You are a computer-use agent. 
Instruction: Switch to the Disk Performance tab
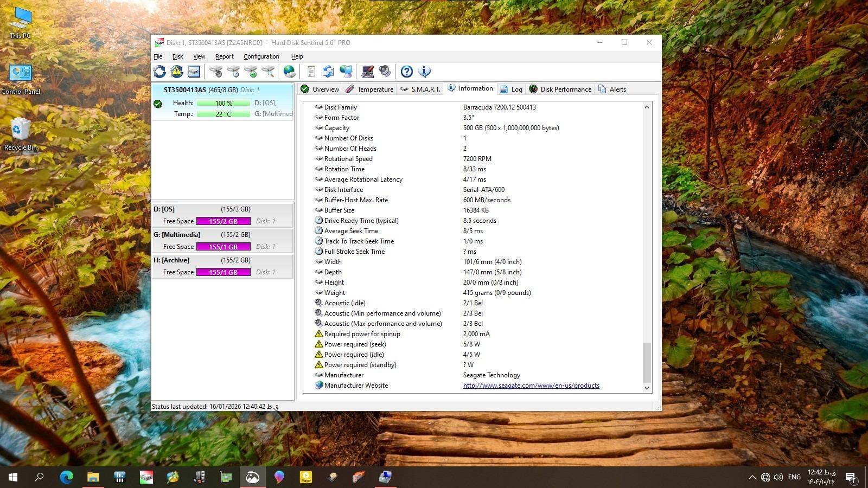[x=560, y=89]
